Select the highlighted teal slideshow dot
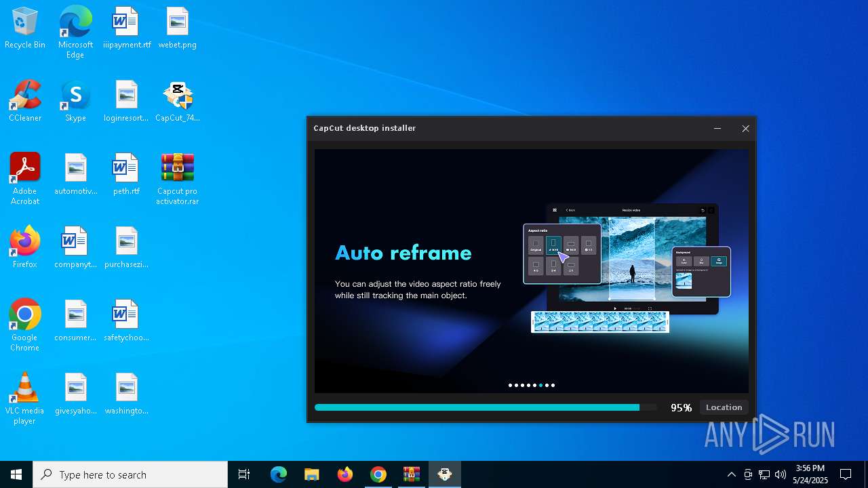The width and height of the screenshot is (868, 488). (x=540, y=385)
